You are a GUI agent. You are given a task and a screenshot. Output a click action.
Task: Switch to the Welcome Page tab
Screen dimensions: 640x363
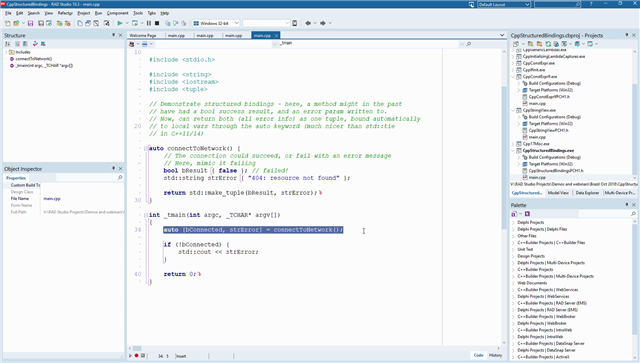point(143,36)
